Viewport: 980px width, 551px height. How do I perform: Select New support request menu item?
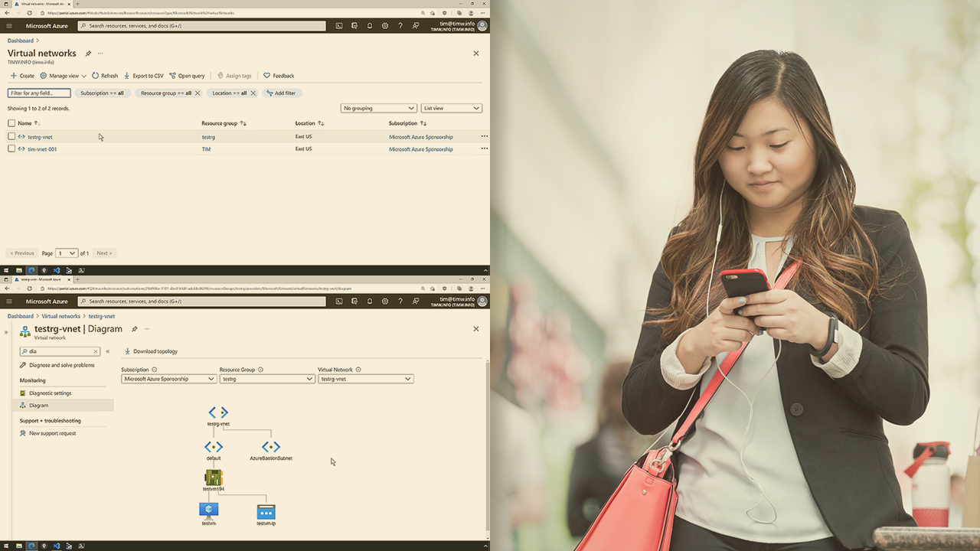click(x=52, y=433)
